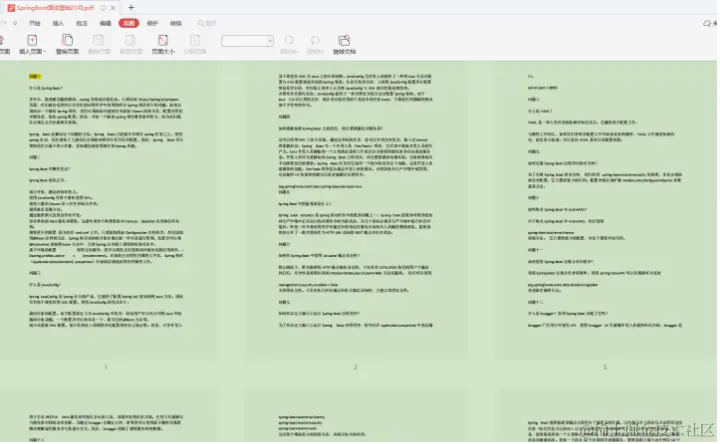
Task: Open the page range combo box
Action: coord(248,41)
